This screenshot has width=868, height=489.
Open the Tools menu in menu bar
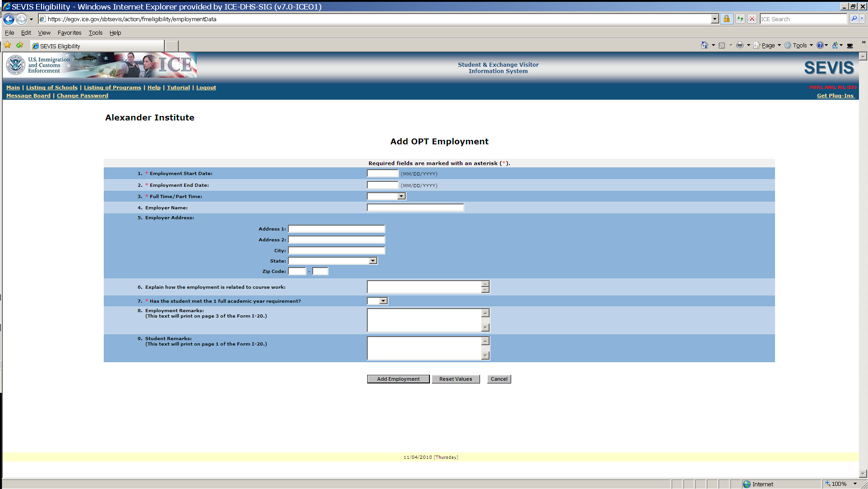[x=95, y=32]
